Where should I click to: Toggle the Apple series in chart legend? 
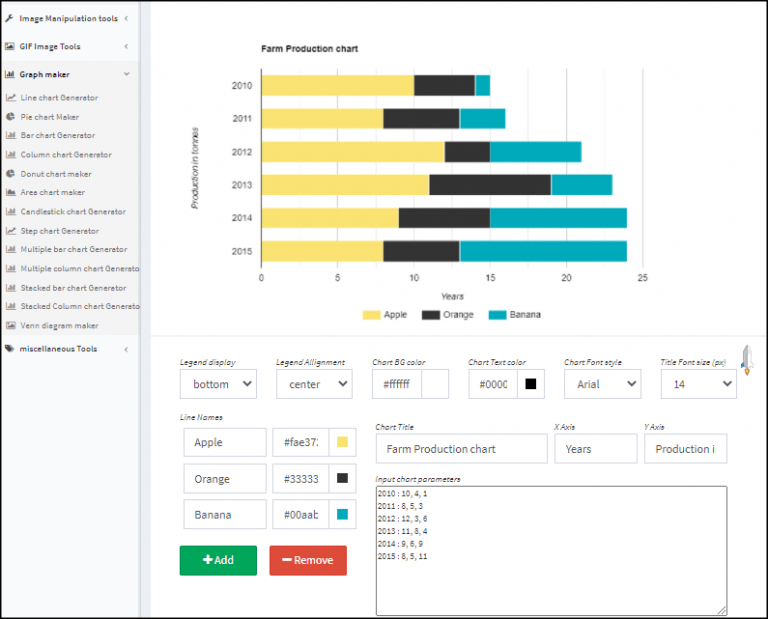pyautogui.click(x=385, y=315)
